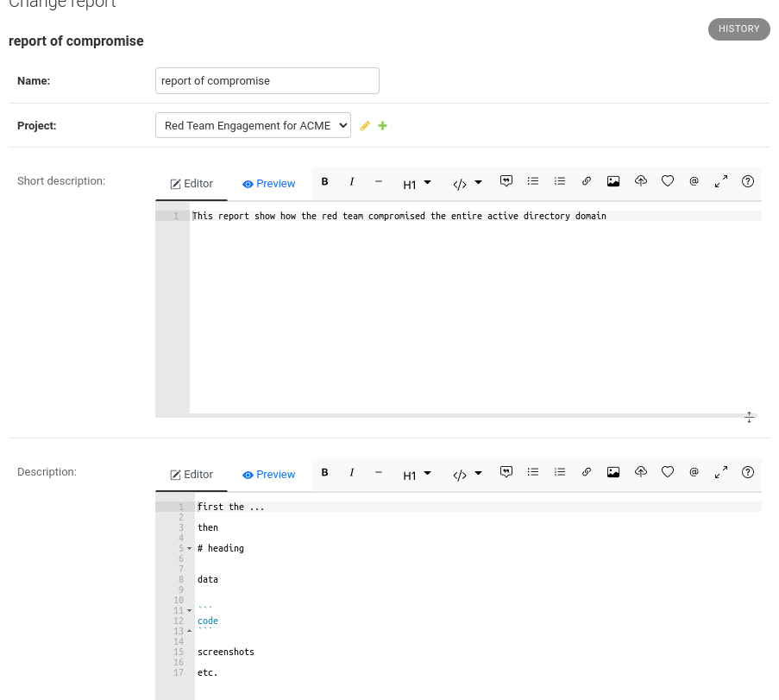Apply italic in Description toolbar

coord(352,473)
